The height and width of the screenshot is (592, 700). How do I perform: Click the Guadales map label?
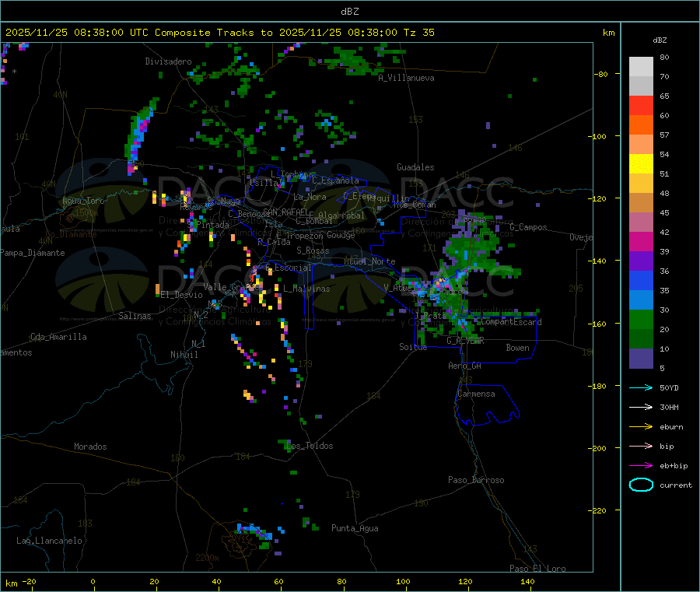coord(415,167)
